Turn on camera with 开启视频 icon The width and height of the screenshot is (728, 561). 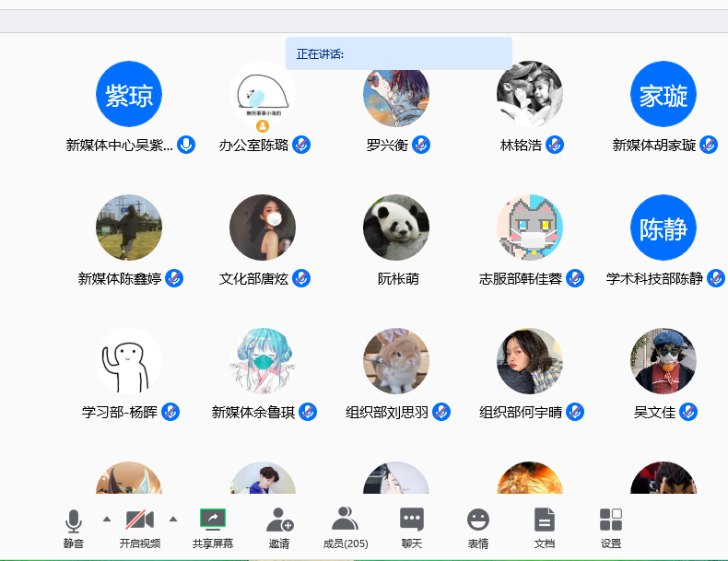tap(139, 521)
